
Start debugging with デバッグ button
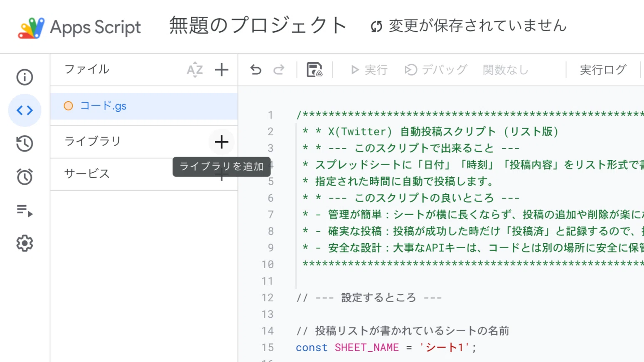pos(436,70)
